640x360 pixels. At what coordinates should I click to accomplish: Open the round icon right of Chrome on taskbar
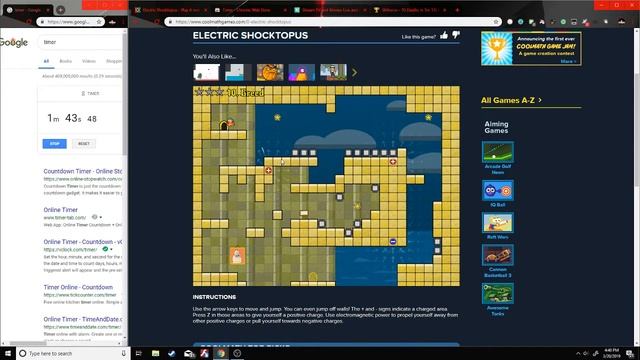237,353
